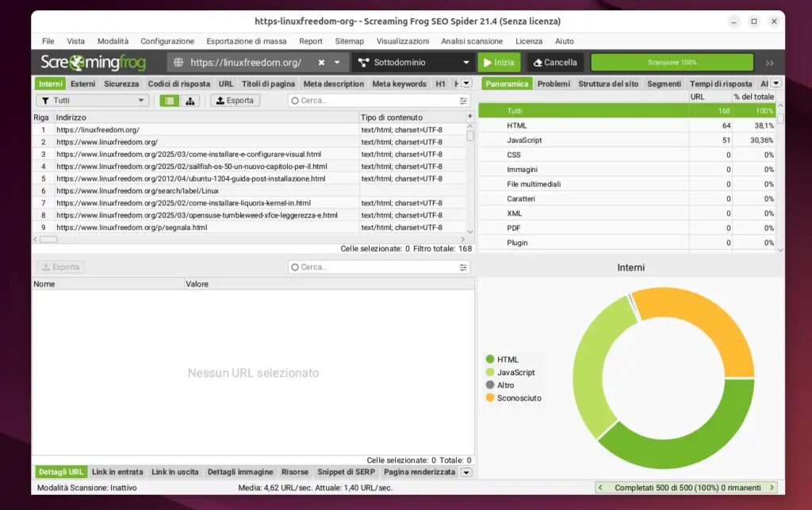Click the double chevron toolbar overflow icon
This screenshot has height=510, width=812.
coord(769,63)
